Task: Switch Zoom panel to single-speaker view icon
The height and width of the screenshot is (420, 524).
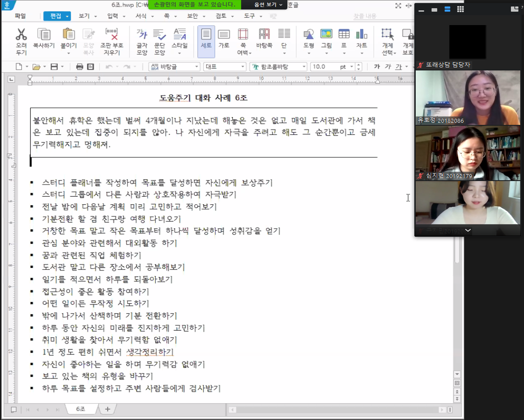Action: [434, 9]
